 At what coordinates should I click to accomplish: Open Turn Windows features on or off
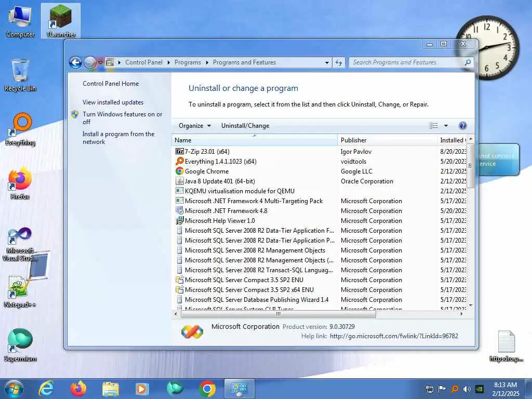(x=123, y=118)
